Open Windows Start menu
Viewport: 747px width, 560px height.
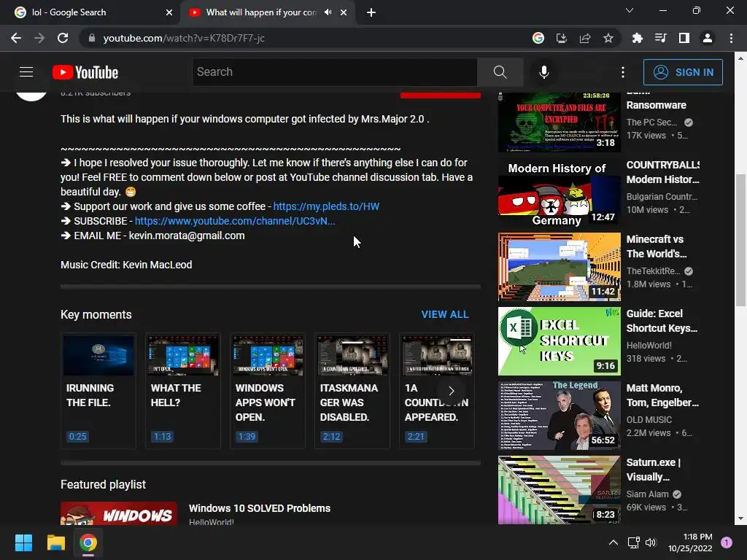[x=23, y=542]
